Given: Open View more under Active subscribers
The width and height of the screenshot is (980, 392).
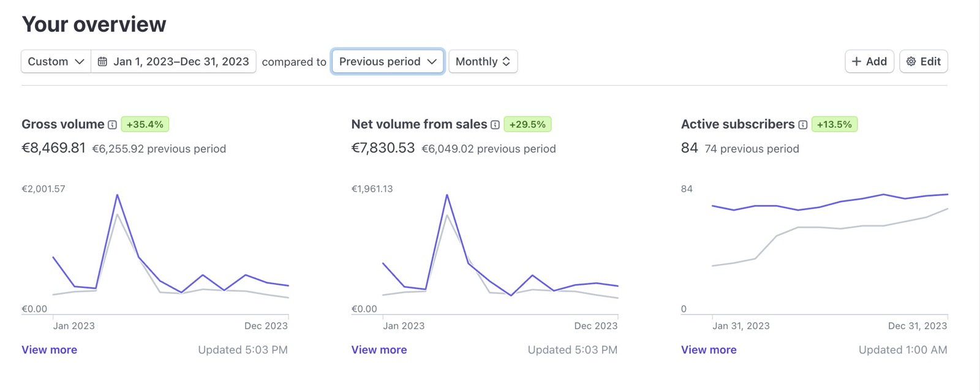Looking at the screenshot, I should point(709,350).
